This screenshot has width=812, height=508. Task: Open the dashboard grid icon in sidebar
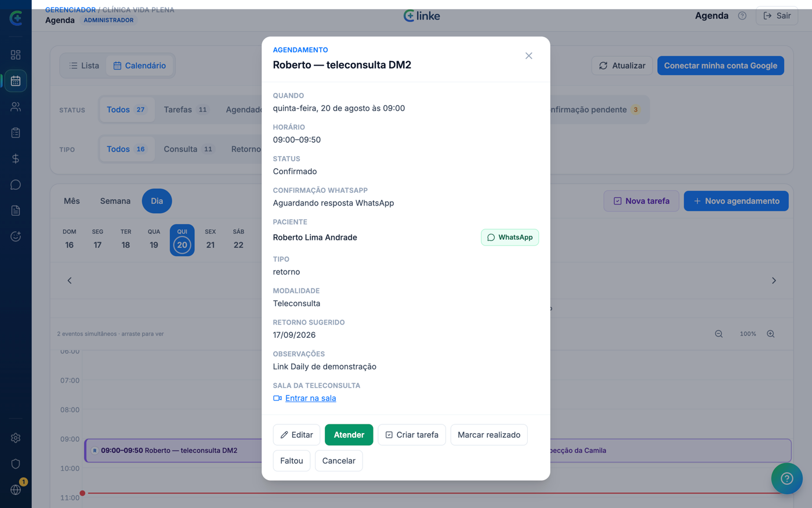pyautogui.click(x=16, y=55)
